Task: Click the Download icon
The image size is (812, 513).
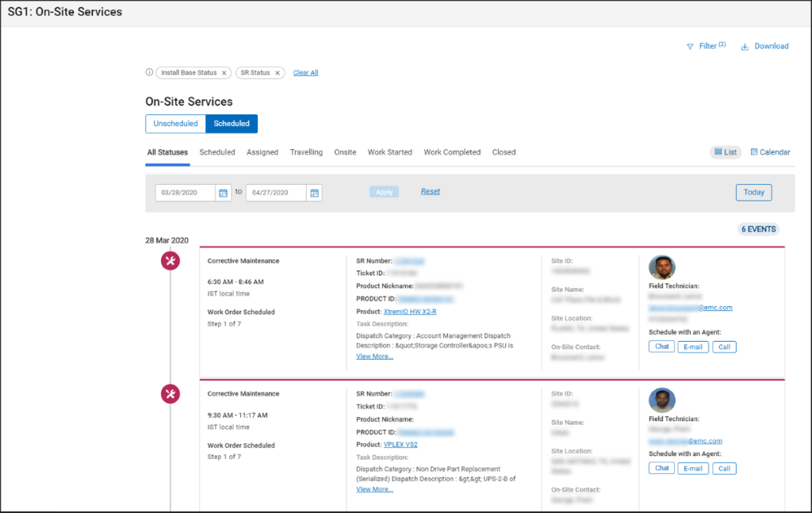Action: pyautogui.click(x=744, y=46)
